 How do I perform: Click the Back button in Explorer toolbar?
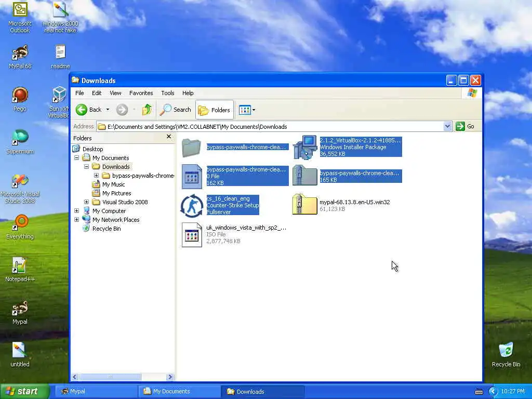[x=88, y=110]
